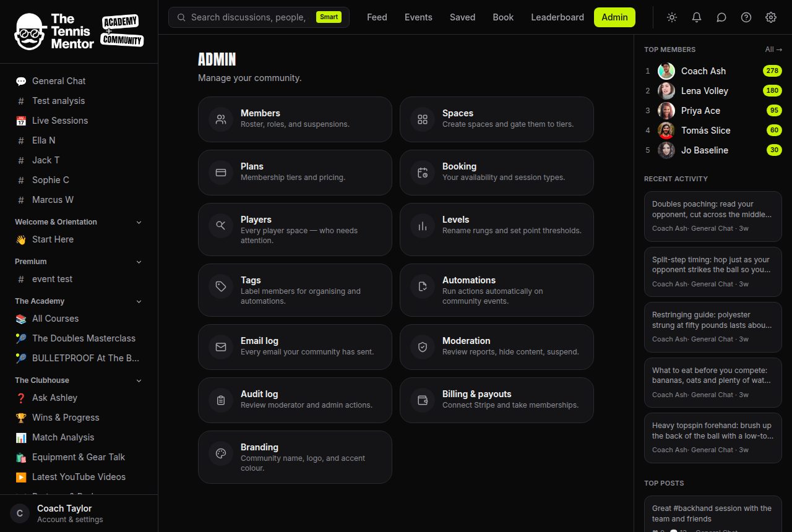
Task: Open The Doubles Masterclass course
Action: [x=79, y=338]
